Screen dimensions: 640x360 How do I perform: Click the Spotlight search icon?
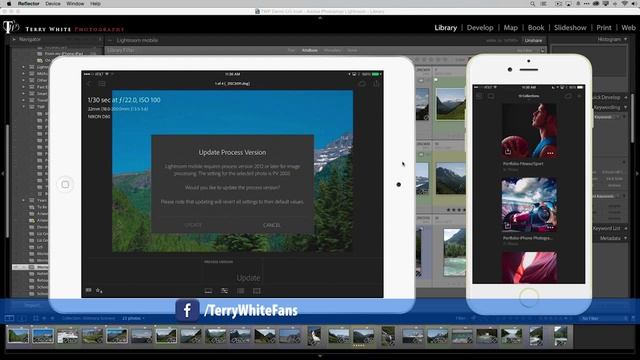pos(533,4)
